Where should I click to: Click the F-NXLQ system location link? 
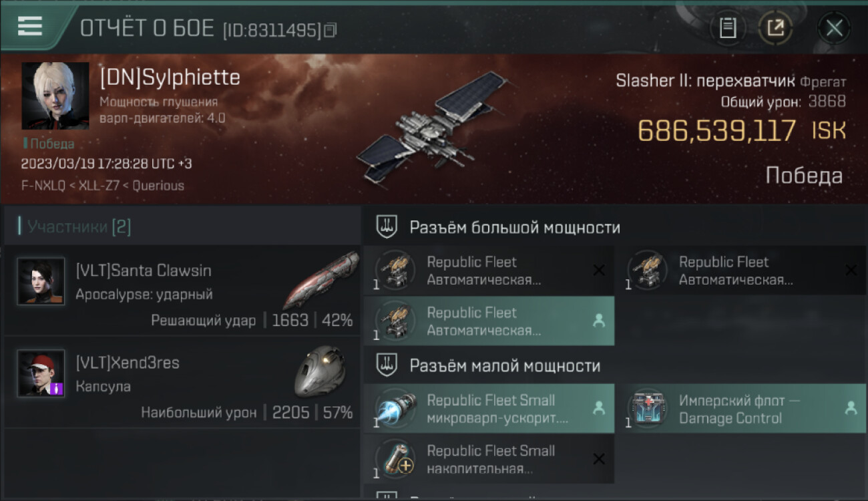[43, 186]
